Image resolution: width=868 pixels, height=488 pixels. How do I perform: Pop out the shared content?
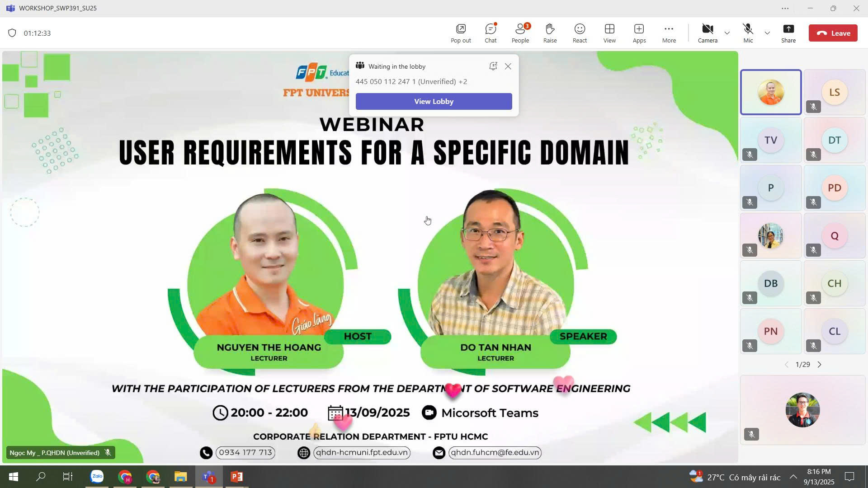tap(461, 33)
